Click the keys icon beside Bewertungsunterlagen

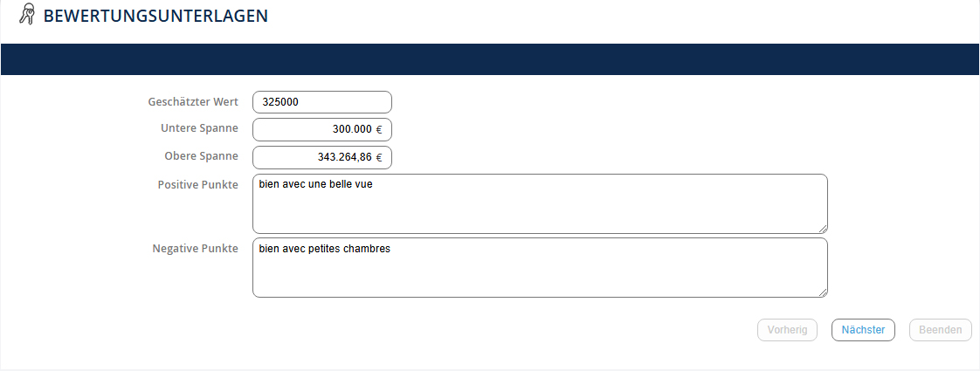click(25, 15)
